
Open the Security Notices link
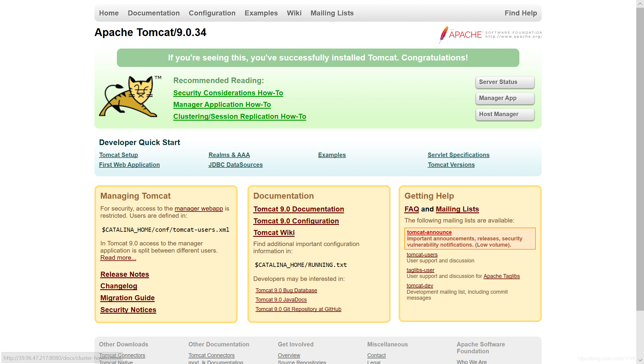coord(128,310)
